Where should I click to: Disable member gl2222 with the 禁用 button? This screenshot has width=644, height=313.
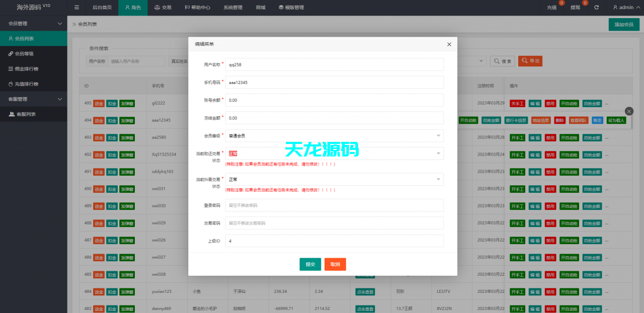(550, 103)
